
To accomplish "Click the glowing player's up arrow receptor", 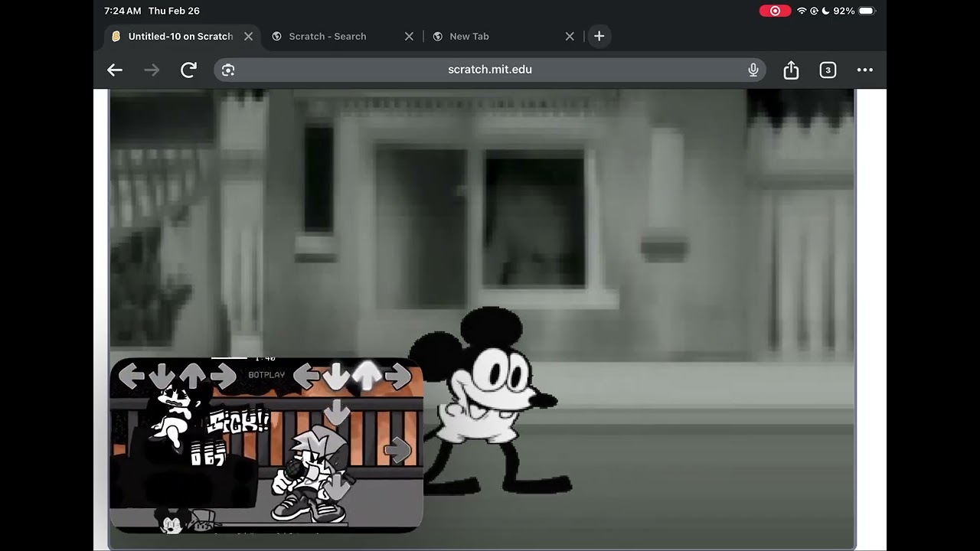I will 367,375.
